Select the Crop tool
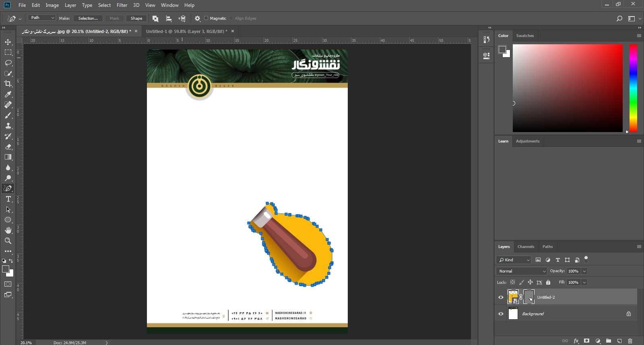Screen dimensions: 644x345 click(x=8, y=84)
